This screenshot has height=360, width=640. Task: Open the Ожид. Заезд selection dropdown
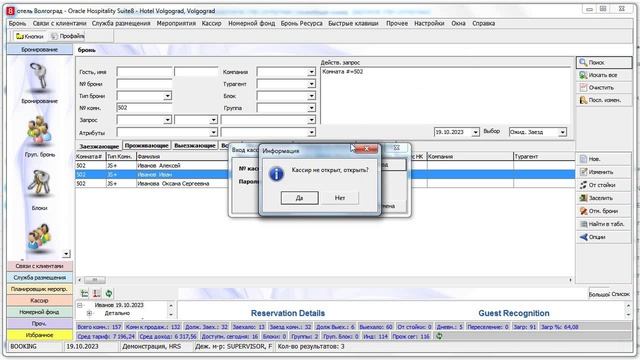click(x=562, y=132)
